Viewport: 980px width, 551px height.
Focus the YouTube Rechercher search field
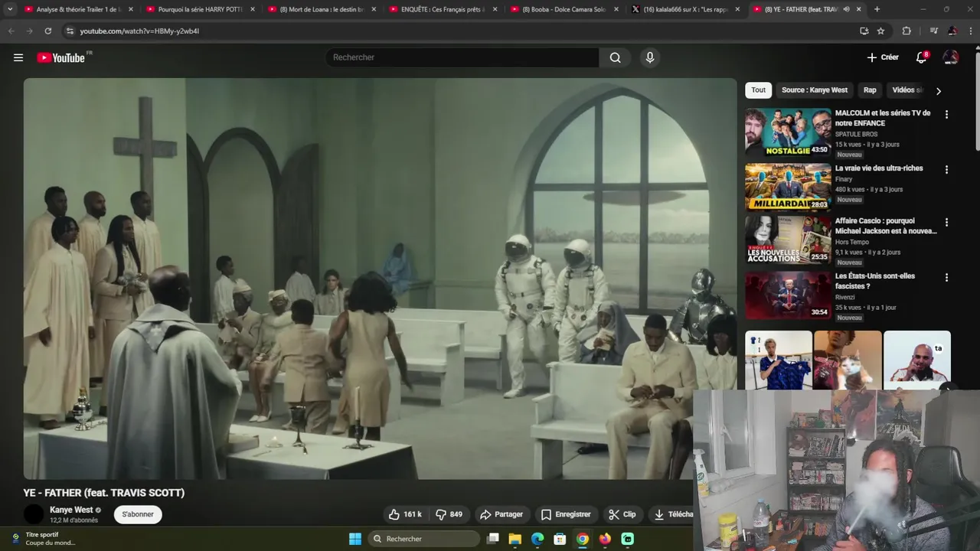[463, 57]
